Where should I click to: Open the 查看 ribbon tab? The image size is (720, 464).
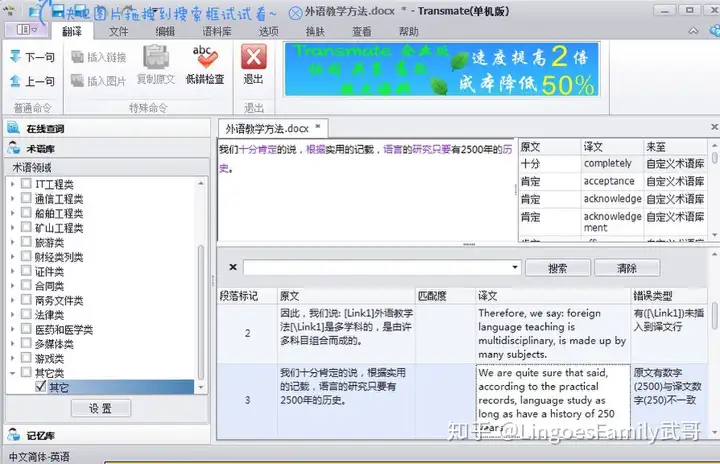362,31
